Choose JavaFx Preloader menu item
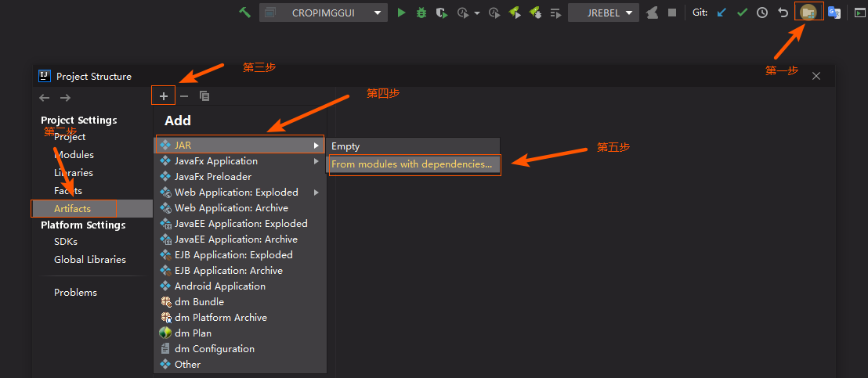The width and height of the screenshot is (868, 378). point(240,177)
